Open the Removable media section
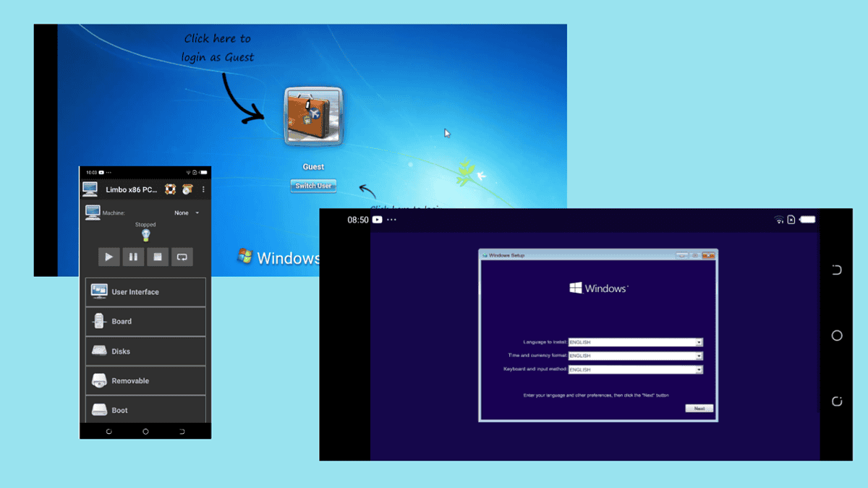Viewport: 868px width, 488px height. click(145, 380)
